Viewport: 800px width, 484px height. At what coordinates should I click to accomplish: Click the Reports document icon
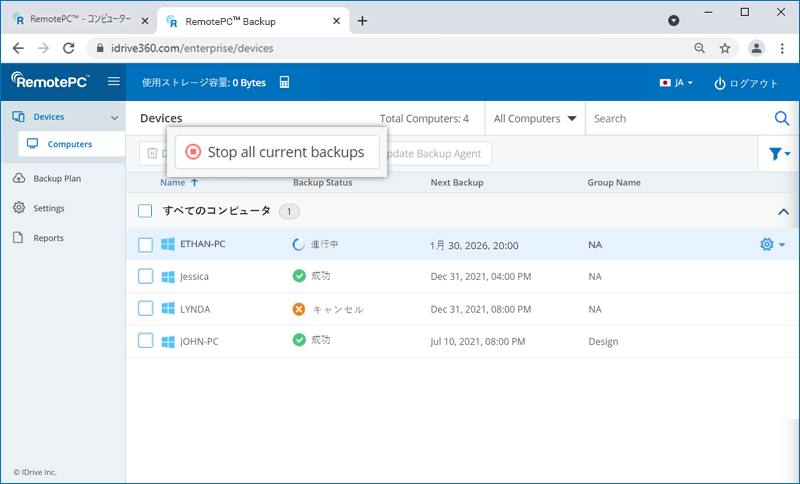tap(18, 237)
